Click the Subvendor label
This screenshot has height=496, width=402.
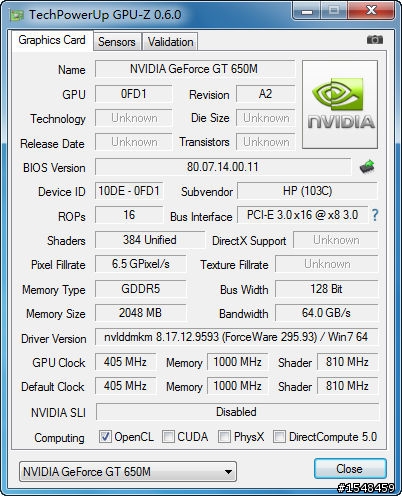point(207,192)
